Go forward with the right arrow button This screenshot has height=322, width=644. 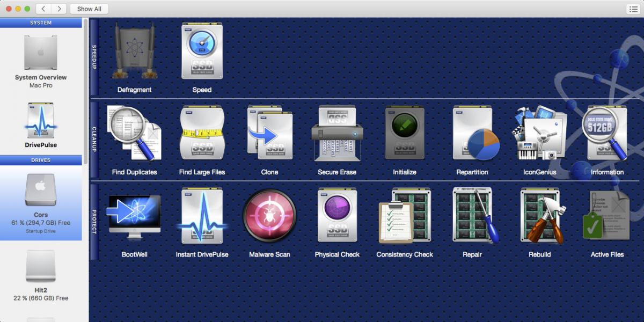point(59,9)
